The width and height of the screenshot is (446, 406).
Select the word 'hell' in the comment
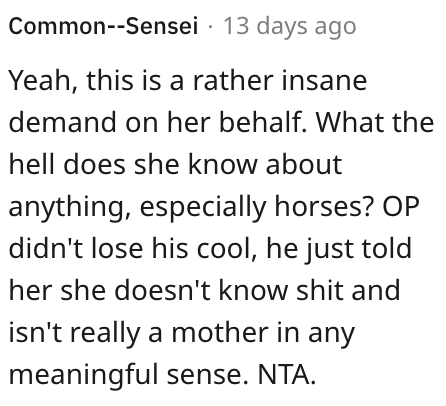tap(31, 164)
